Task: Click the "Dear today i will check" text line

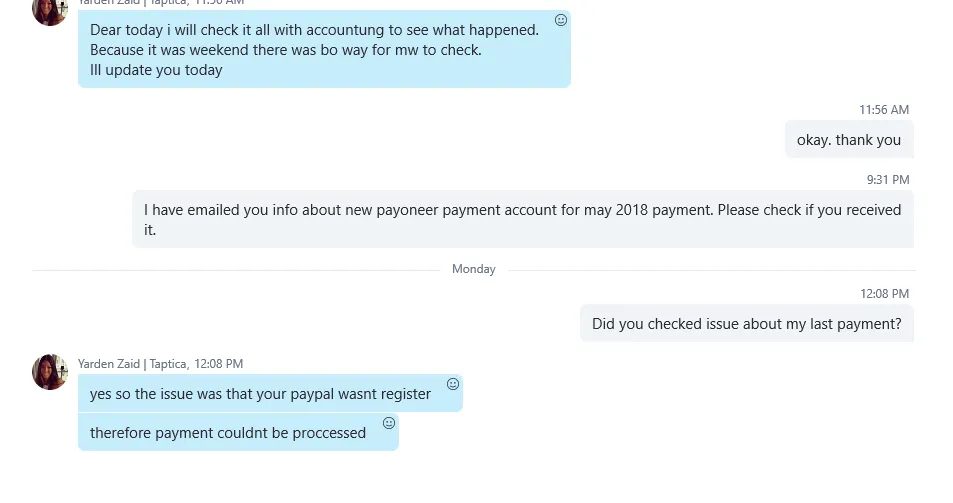Action: [314, 30]
